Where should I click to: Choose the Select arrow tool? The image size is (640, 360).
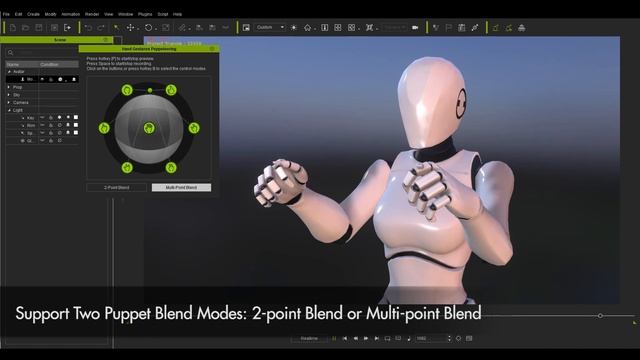[x=116, y=28]
